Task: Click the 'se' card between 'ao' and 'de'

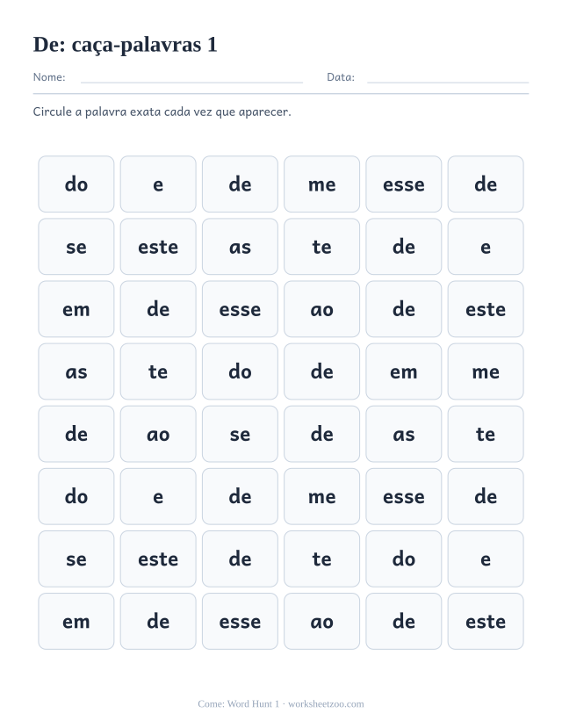Action: [x=240, y=434]
